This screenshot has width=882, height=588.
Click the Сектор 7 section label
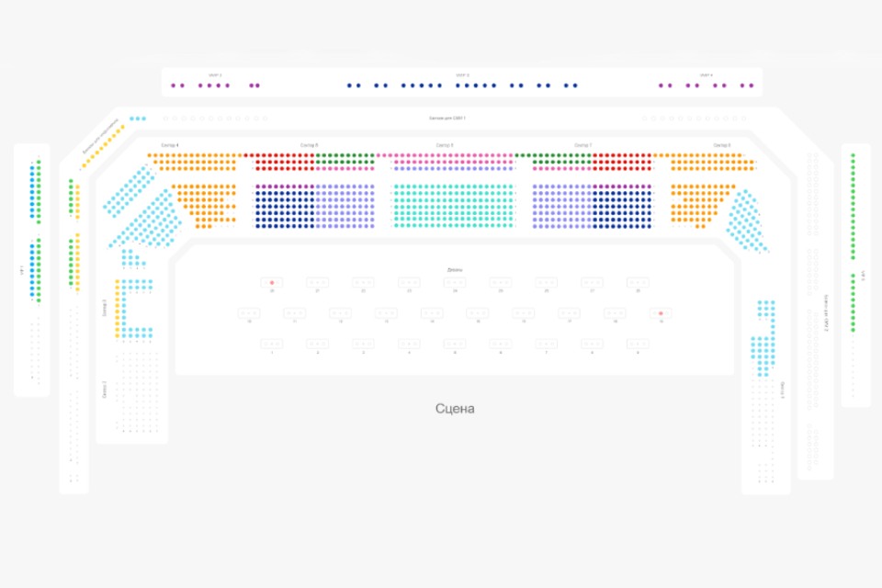582,145
